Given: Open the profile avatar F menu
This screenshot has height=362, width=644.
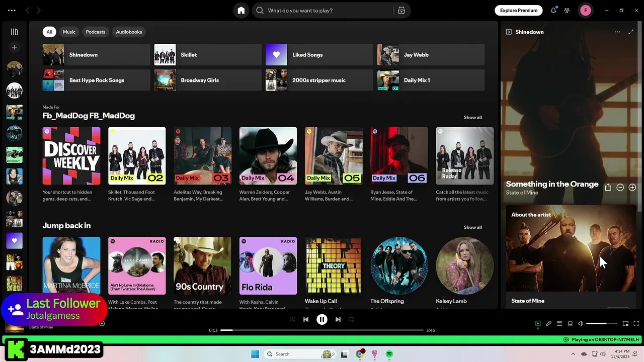Looking at the screenshot, I should pyautogui.click(x=586, y=10).
